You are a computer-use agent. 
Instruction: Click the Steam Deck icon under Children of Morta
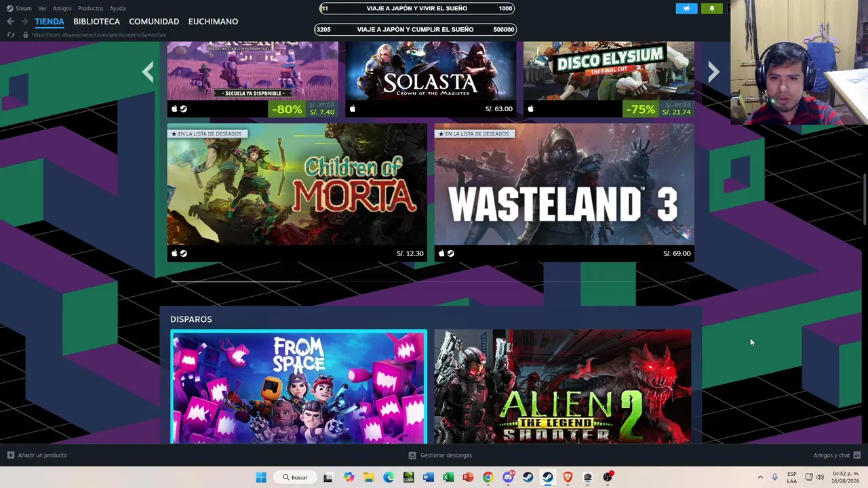click(184, 253)
